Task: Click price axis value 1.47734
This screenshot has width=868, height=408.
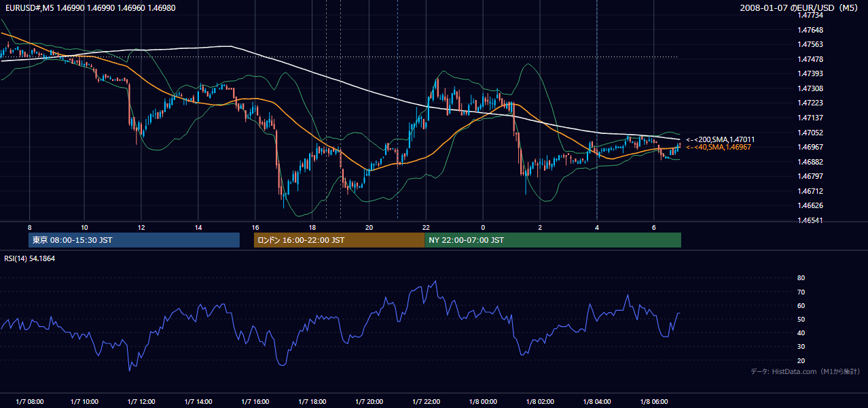Action: click(810, 15)
